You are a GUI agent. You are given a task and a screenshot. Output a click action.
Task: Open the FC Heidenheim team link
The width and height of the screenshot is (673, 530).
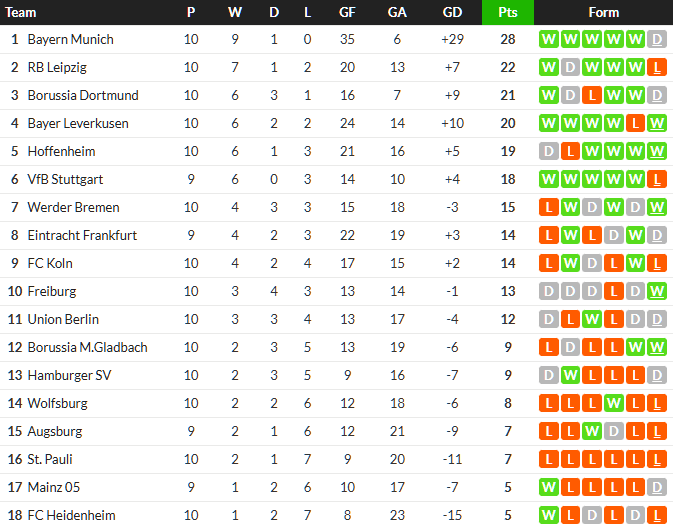(x=71, y=516)
